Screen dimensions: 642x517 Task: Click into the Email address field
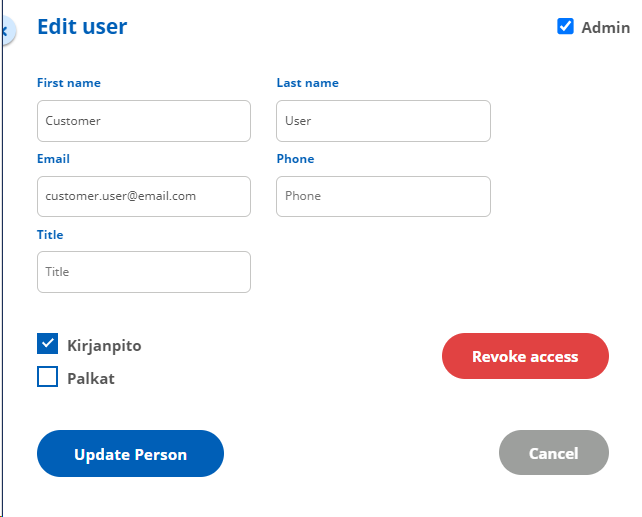click(x=144, y=196)
